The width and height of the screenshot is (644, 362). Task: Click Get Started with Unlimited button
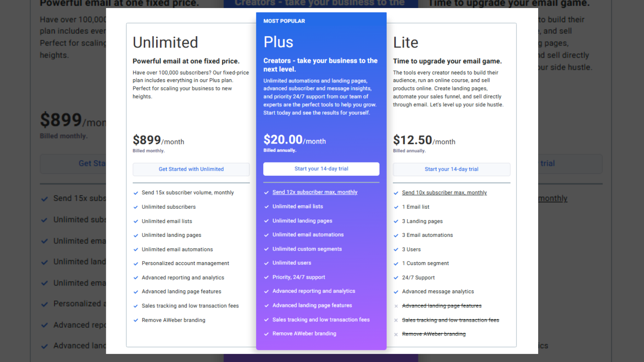pos(191,169)
